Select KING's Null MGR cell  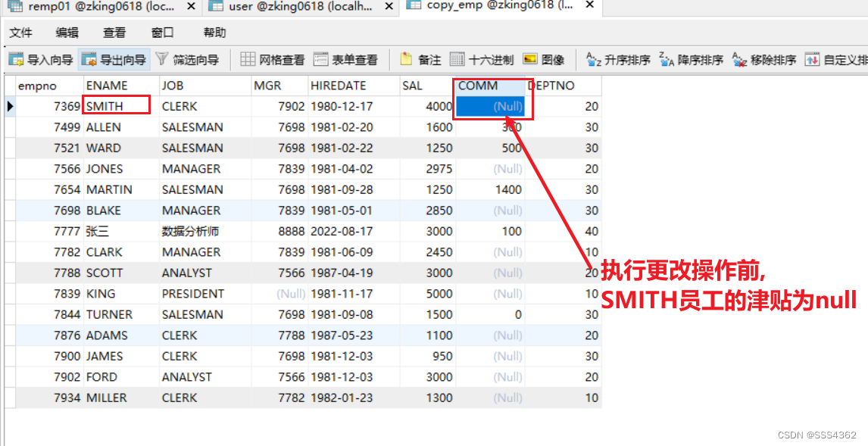click(279, 293)
